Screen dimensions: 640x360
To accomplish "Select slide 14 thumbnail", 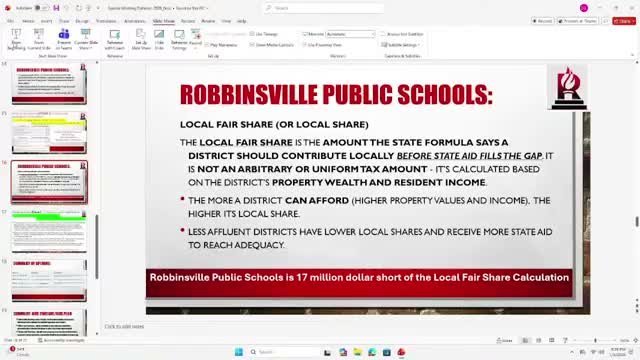I will [x=49, y=83].
